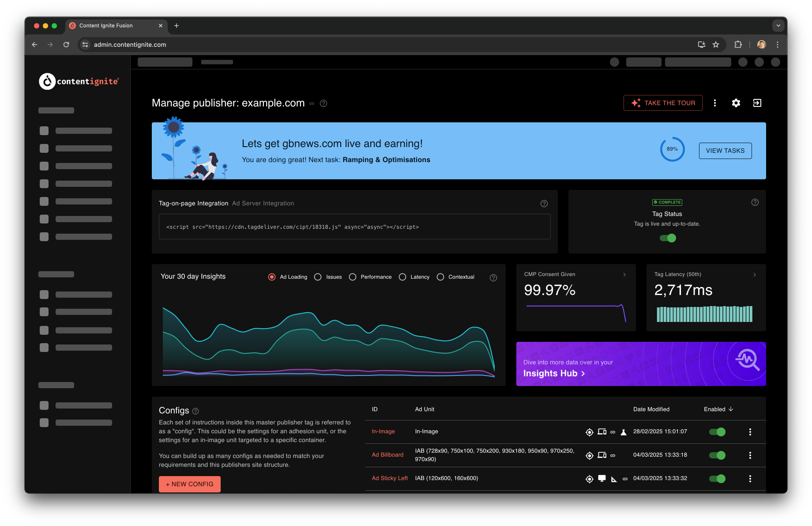Open the Ad Sticky Left config ID link
This screenshot has height=526, width=812.
[390, 478]
